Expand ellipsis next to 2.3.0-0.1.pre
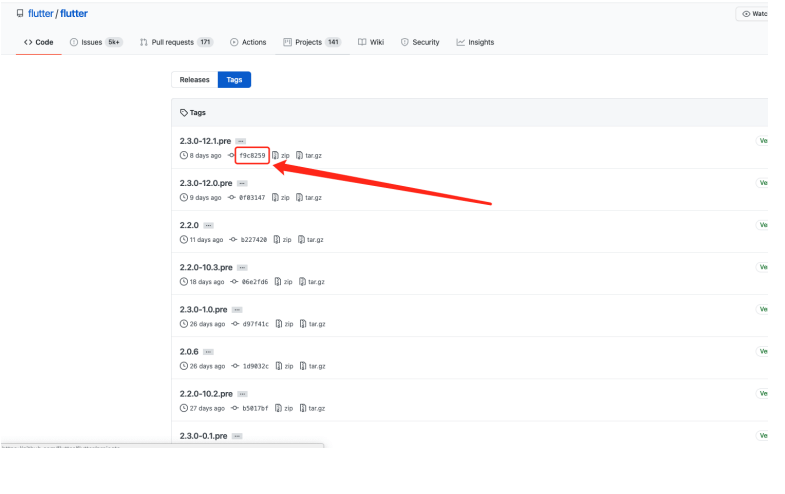Viewport: 785px width, 494px height. pos(237,436)
